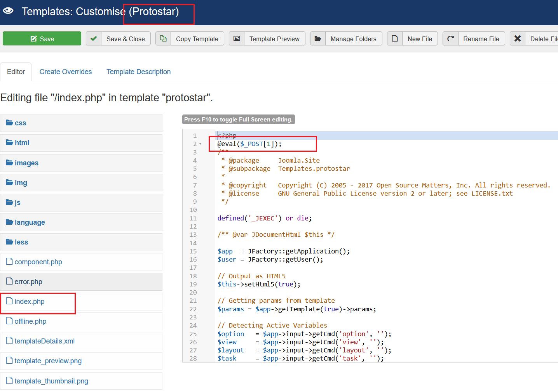Expand the images folder
Viewport: 558px width, 392px height.
pos(26,163)
